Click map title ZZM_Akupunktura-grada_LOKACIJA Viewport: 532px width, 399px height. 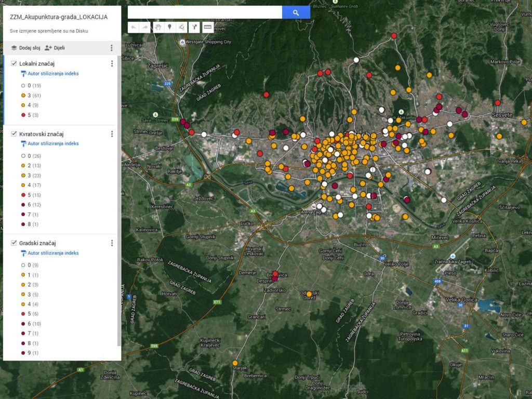pos(59,17)
